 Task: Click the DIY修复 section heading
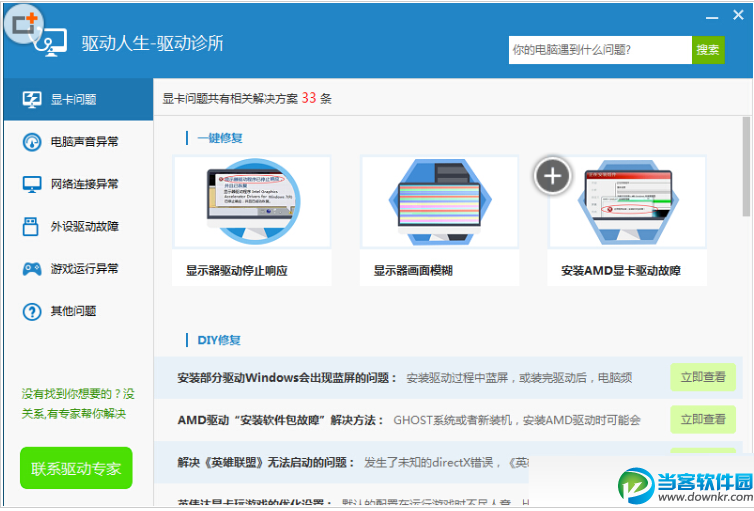tap(219, 340)
